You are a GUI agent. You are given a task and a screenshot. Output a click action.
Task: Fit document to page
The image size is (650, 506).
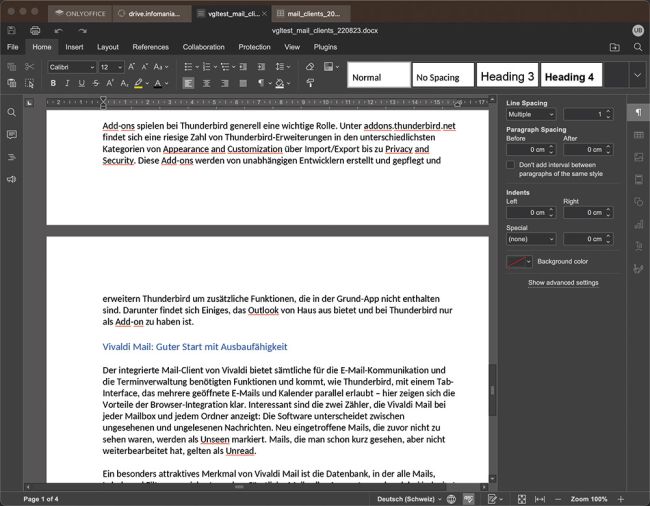pyautogui.click(x=522, y=499)
